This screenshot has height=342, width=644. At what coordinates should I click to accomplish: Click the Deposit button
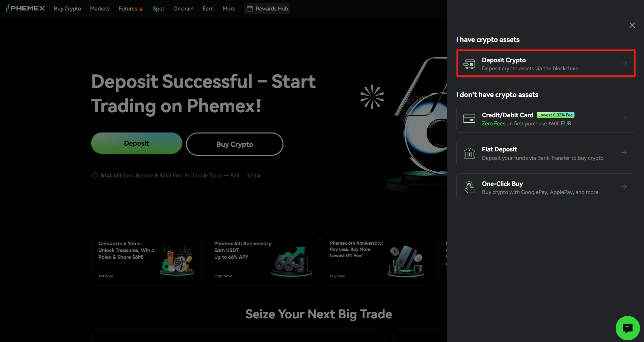click(x=136, y=143)
